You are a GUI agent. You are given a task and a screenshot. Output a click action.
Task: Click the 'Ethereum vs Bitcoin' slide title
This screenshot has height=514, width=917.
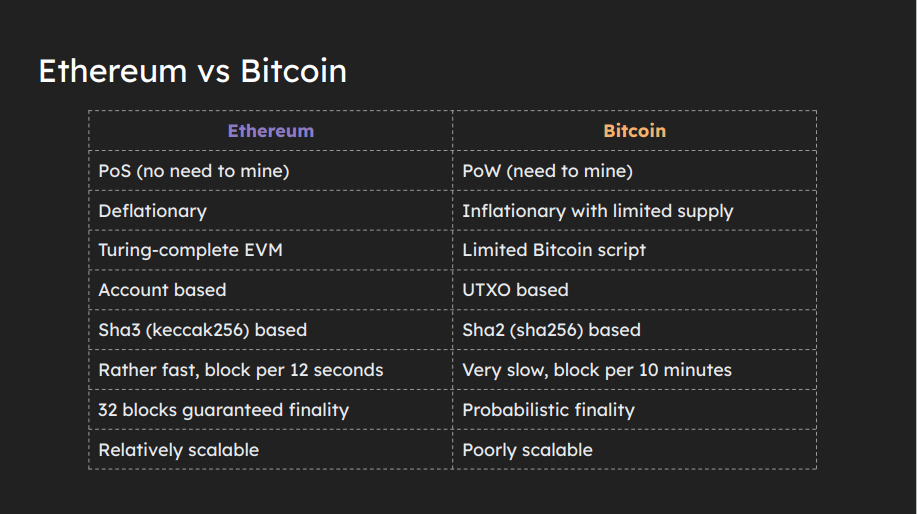(x=192, y=71)
